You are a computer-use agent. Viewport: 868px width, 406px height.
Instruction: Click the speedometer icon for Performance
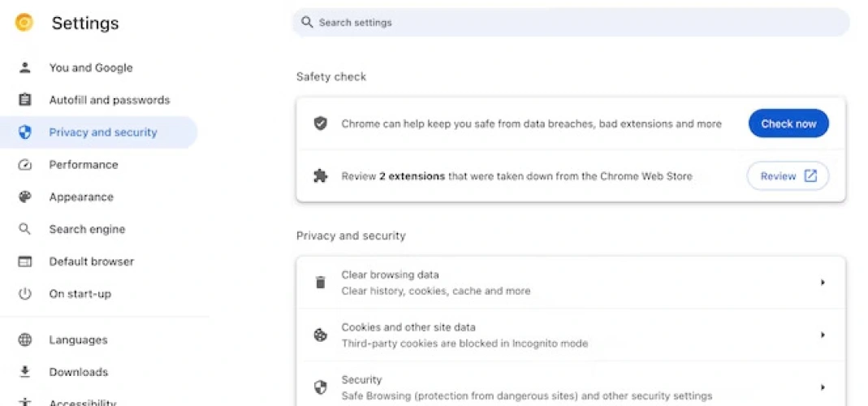(x=25, y=165)
